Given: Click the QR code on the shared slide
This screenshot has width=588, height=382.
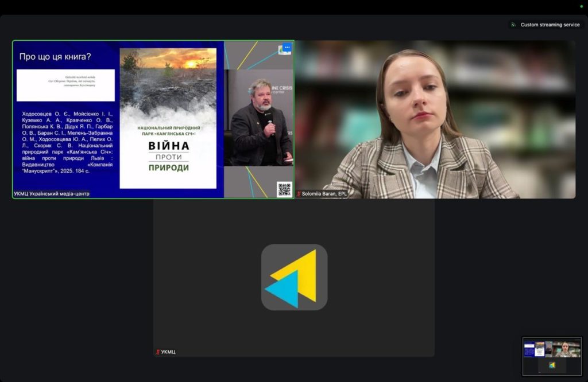Looking at the screenshot, I should [284, 189].
